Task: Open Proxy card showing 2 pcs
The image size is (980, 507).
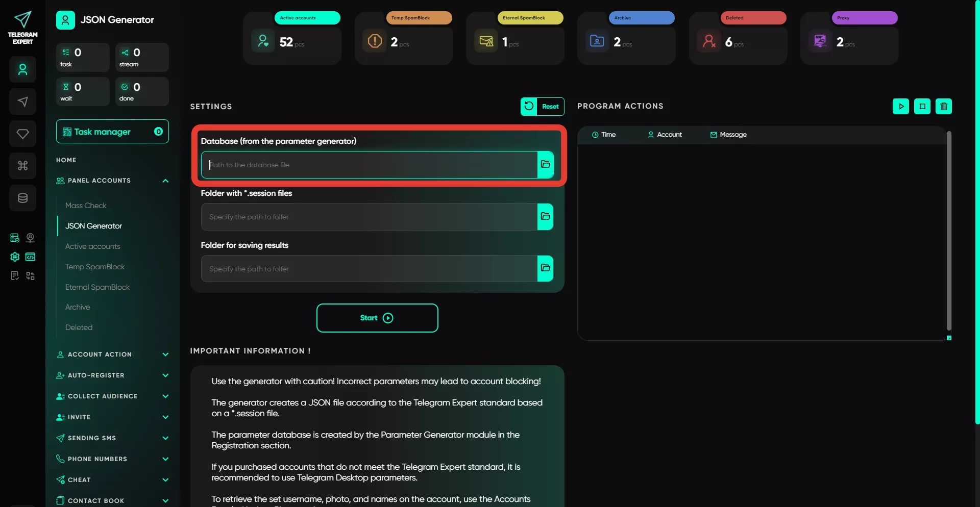Action: click(x=849, y=38)
